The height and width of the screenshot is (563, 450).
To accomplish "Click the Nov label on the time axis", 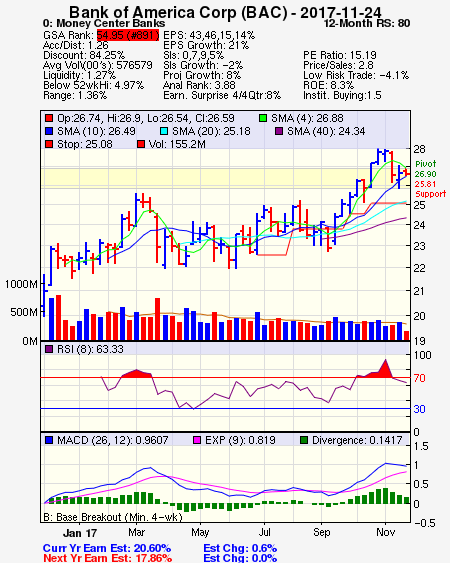I will coord(385,532).
